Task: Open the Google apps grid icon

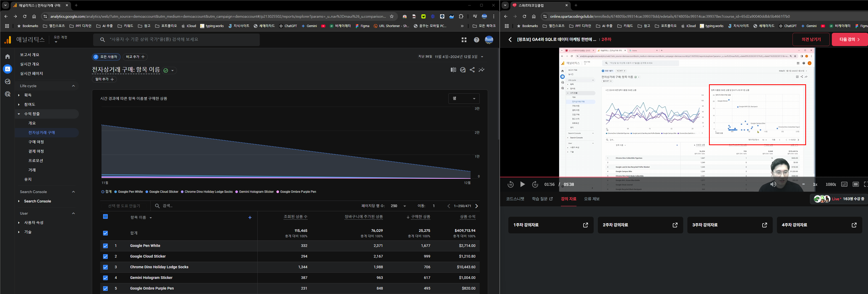Action: 464,40
